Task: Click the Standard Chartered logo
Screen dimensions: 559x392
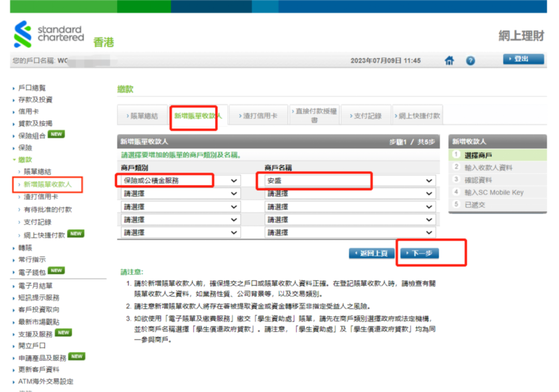Action: 48,34
